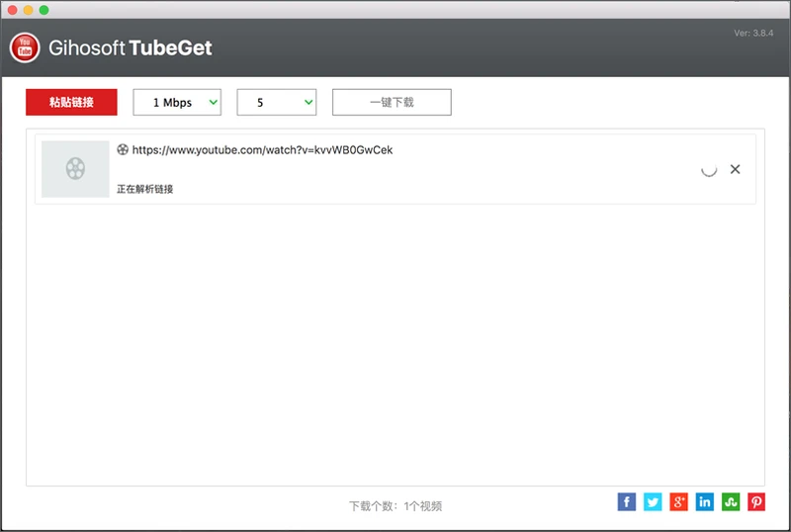Share on Pinterest icon
This screenshot has height=532, width=791.
point(756,501)
